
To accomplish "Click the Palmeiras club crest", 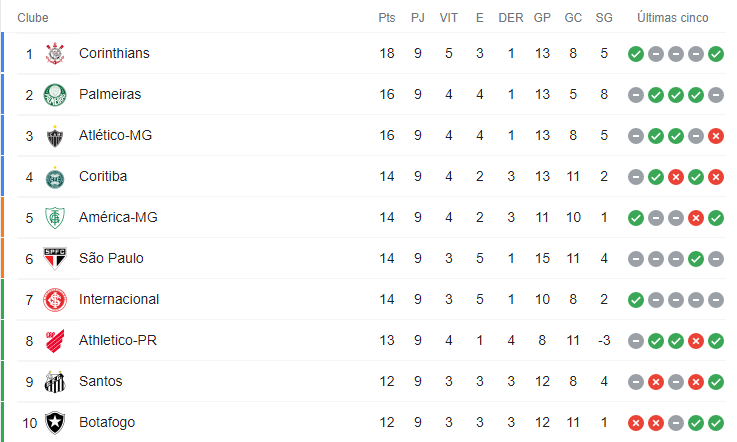I will click(55, 95).
